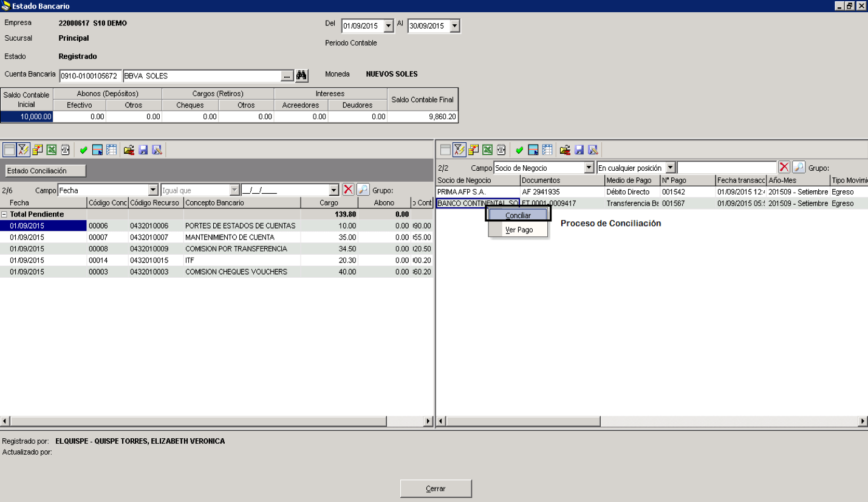Toggle the filter funnel icon in right toolbar
Viewport: 868px width, 502px height.
(459, 150)
